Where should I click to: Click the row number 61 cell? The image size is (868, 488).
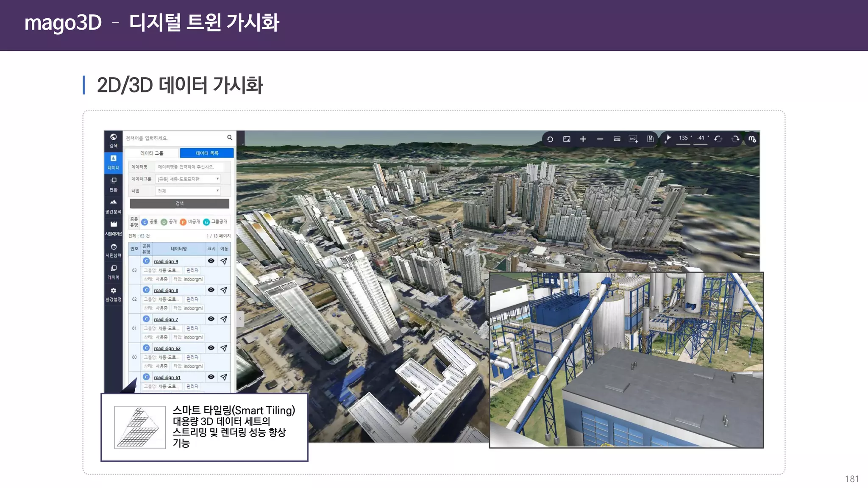[134, 328]
